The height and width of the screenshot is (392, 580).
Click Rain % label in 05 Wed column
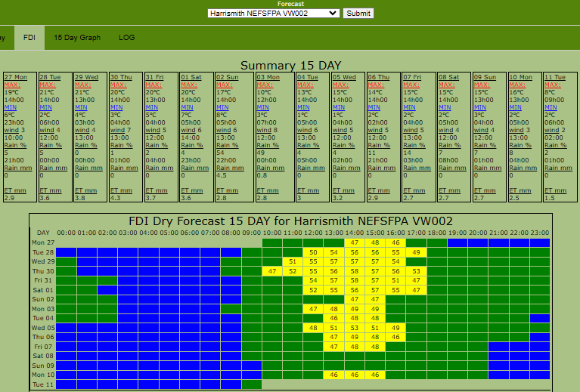(345, 145)
